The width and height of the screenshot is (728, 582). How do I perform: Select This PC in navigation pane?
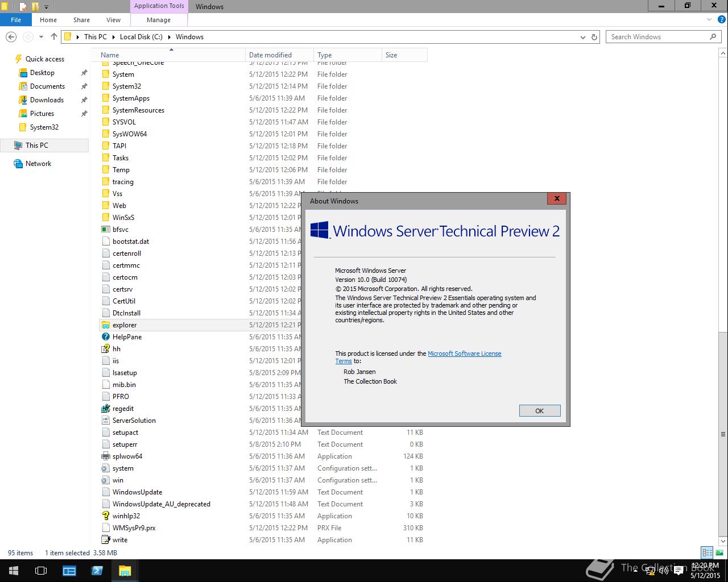click(44, 145)
